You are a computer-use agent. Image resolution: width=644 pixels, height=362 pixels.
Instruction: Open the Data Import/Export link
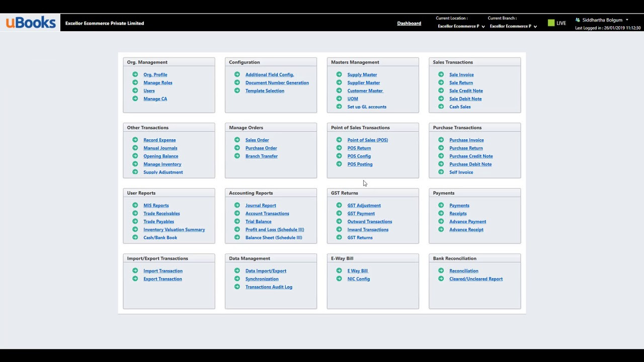pyautogui.click(x=266, y=270)
